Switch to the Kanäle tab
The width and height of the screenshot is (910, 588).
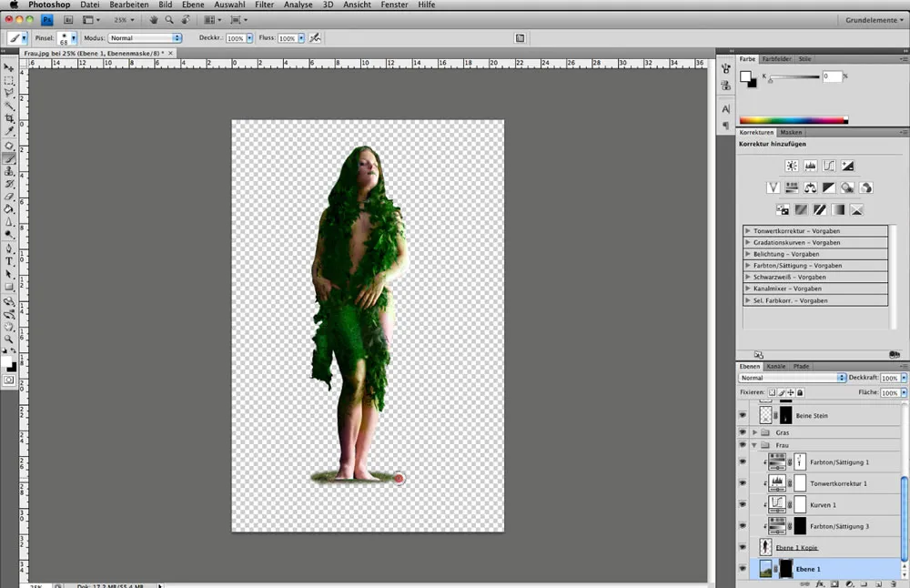click(x=774, y=365)
